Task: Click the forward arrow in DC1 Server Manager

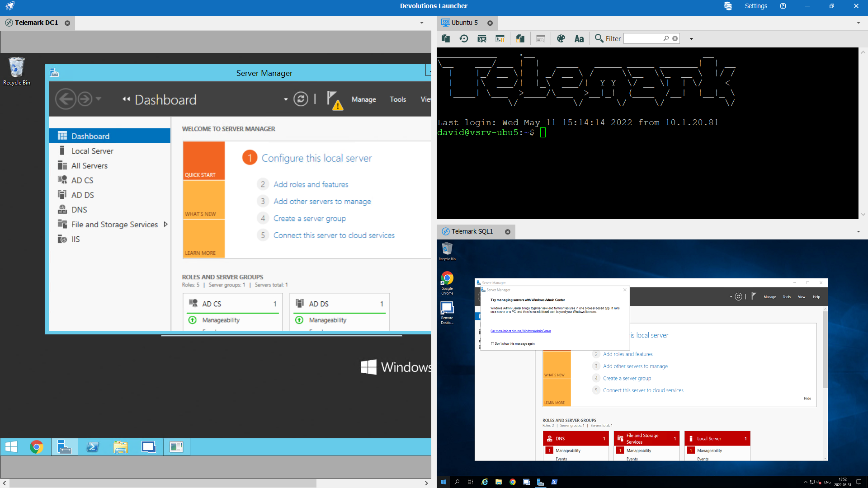Action: (85, 99)
